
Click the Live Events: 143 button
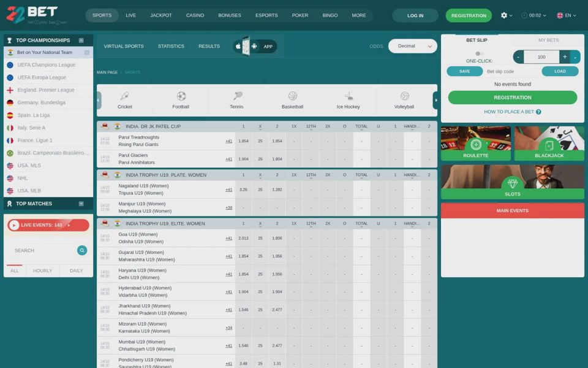tap(48, 225)
